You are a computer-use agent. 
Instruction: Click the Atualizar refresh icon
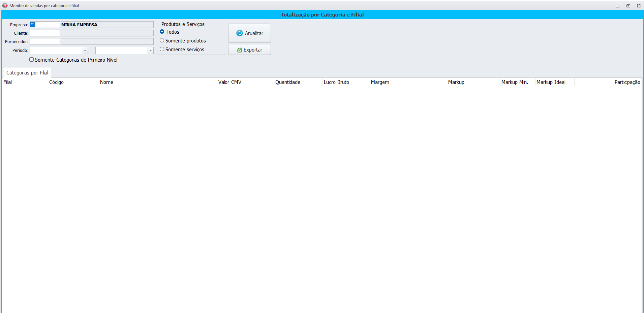click(239, 33)
